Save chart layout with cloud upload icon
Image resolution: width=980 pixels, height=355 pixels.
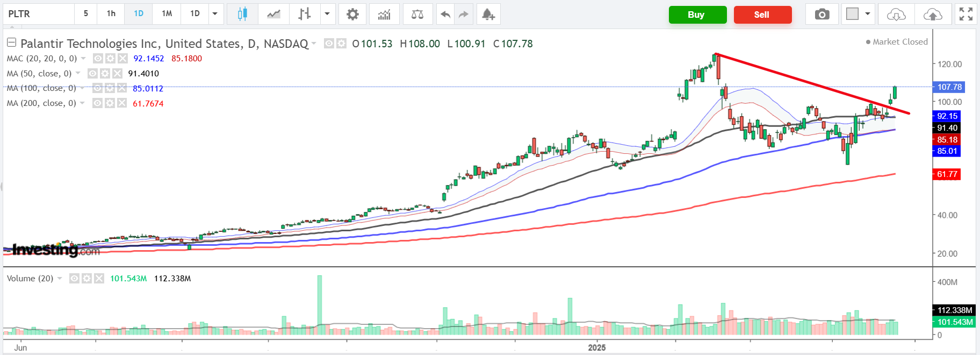pyautogui.click(x=933, y=14)
